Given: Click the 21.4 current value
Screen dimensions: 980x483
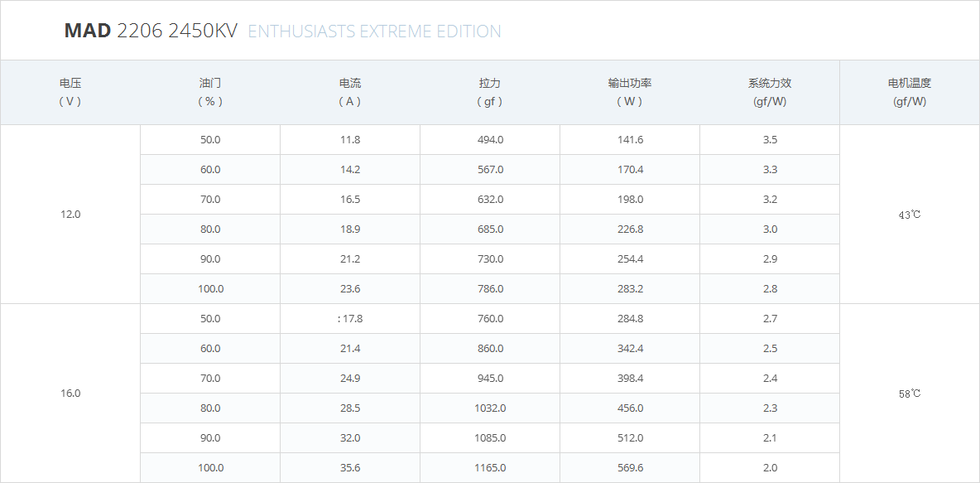Looking at the screenshot, I should (350, 349).
